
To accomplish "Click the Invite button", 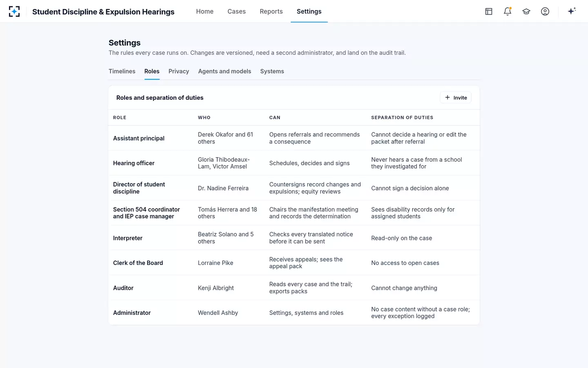I will tap(456, 98).
